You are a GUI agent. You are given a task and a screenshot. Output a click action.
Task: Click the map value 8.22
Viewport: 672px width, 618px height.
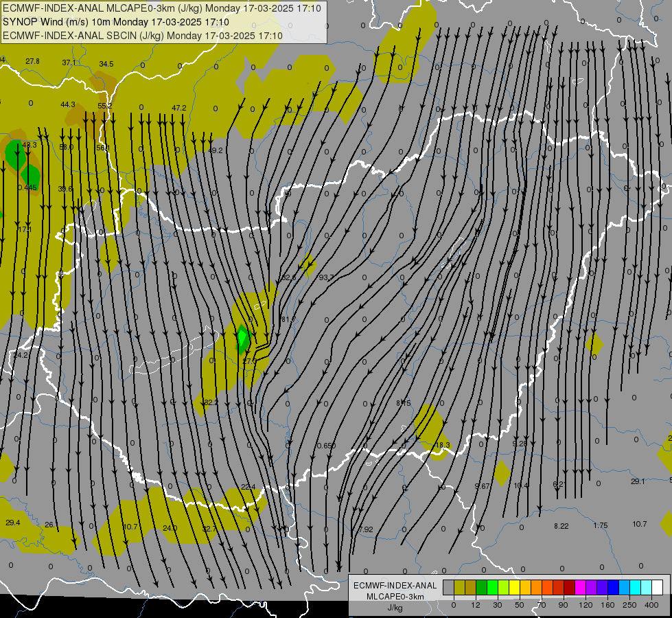561,526
